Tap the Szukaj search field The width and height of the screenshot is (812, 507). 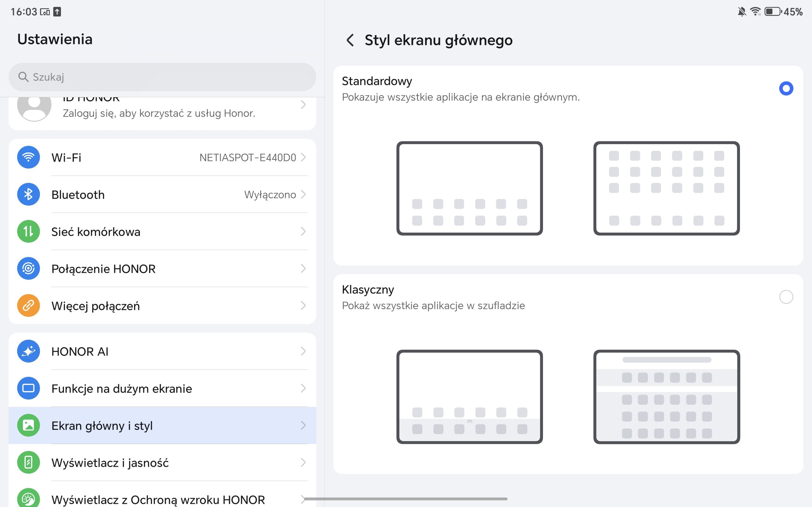[162, 77]
